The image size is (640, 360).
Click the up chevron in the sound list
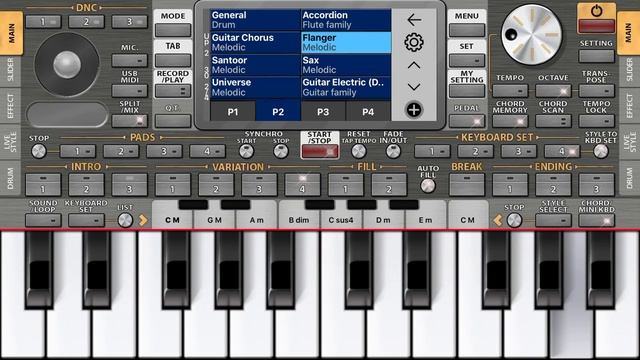pyautogui.click(x=414, y=65)
